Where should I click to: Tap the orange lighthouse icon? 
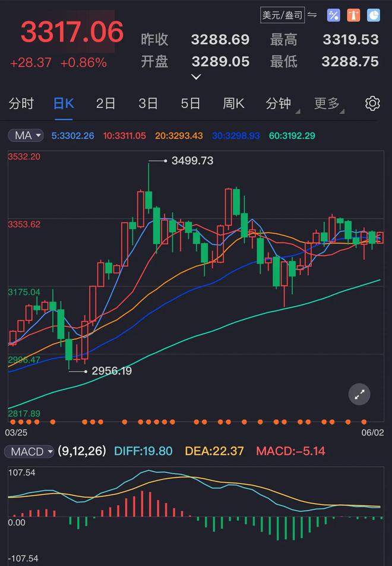click(x=353, y=15)
